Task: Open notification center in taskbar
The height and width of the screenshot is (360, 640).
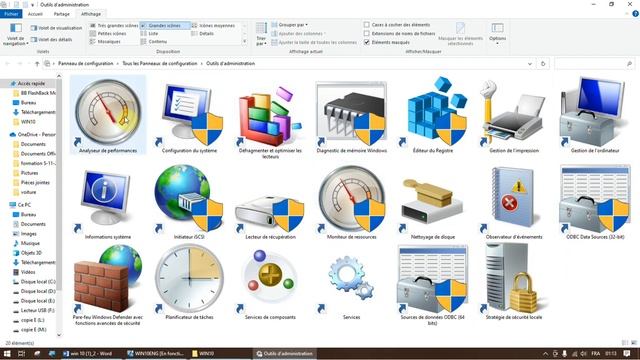Action: (627, 353)
